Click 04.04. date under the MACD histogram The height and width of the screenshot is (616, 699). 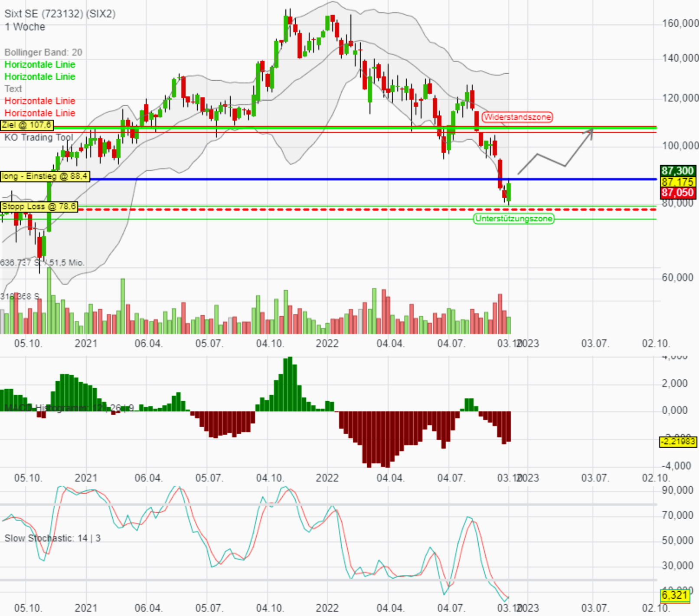coord(391,478)
